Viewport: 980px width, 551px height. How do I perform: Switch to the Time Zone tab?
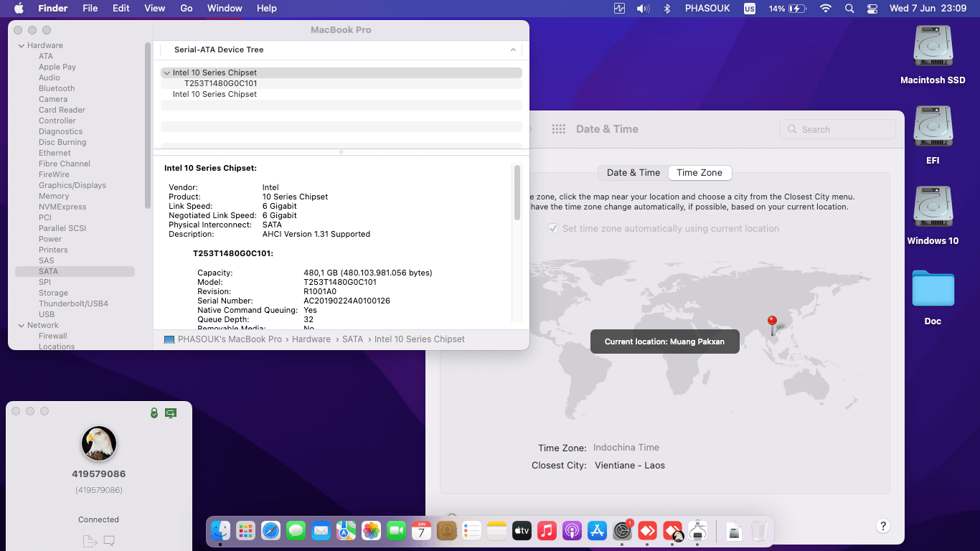[699, 173]
